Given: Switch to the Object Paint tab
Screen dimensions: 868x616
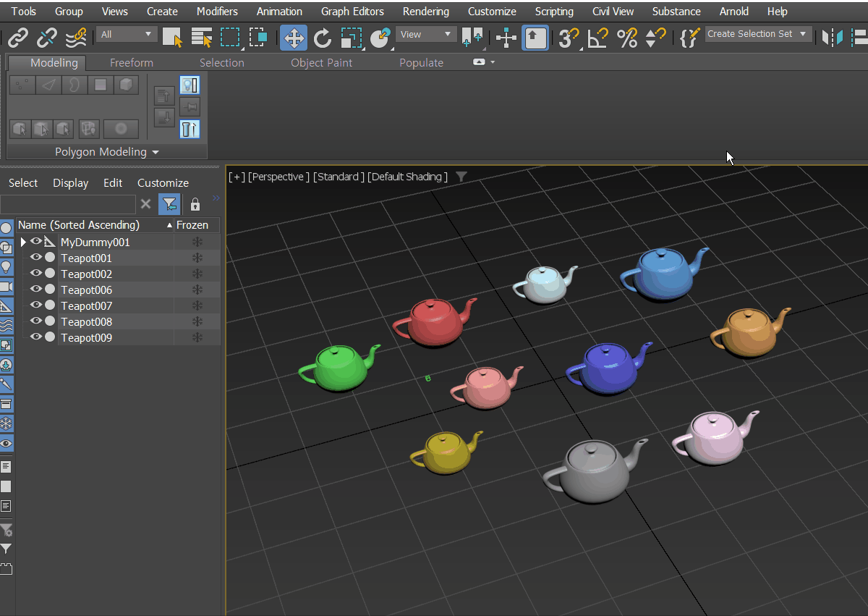Looking at the screenshot, I should [x=321, y=63].
